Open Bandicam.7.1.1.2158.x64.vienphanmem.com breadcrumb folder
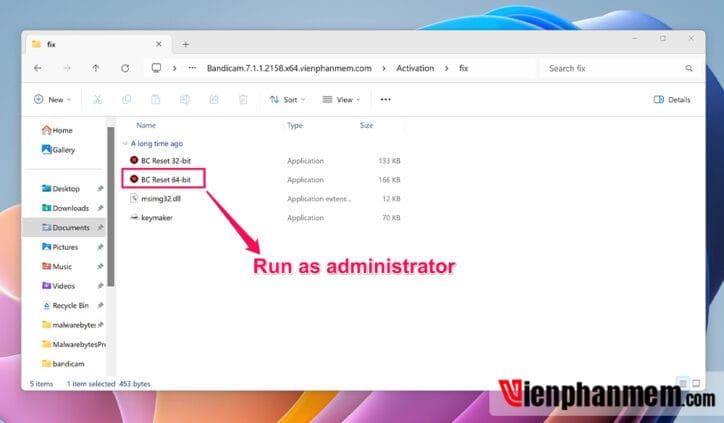Image resolution: width=724 pixels, height=423 pixels. coord(289,68)
